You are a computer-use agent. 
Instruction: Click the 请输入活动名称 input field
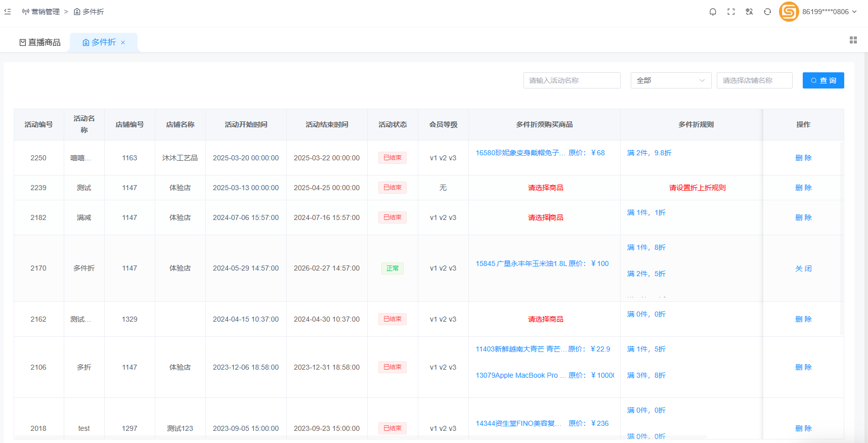(572, 80)
